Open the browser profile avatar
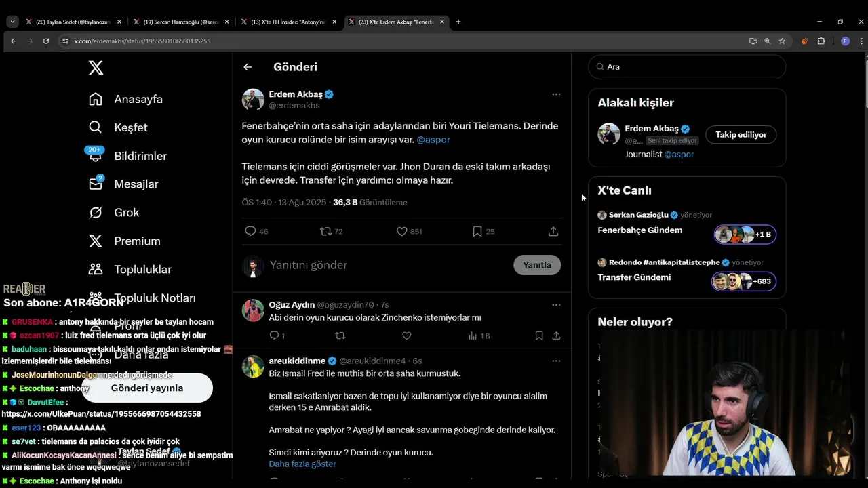The width and height of the screenshot is (868, 488). pyautogui.click(x=845, y=41)
